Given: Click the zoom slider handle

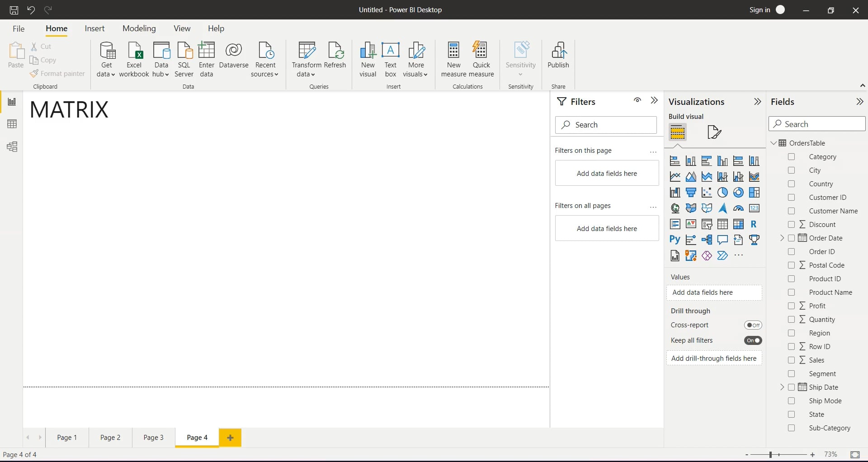Looking at the screenshot, I should (770, 455).
